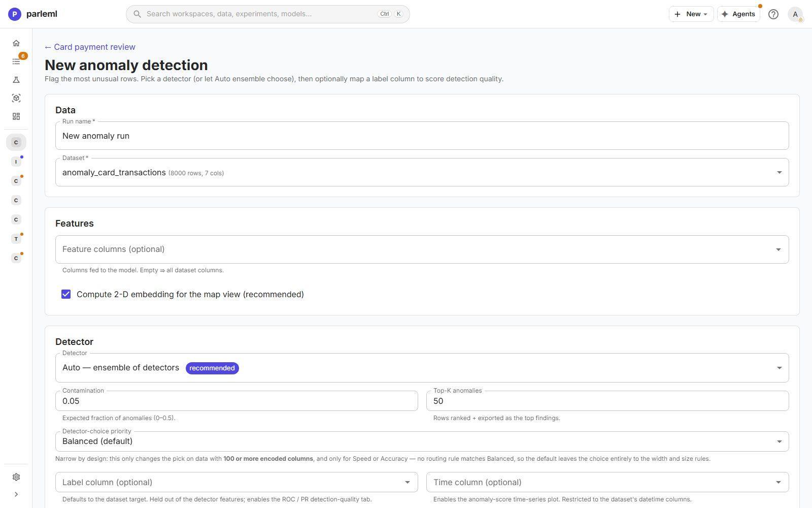Open the New dropdown menu
Viewport: 812px width, 508px height.
coord(691,14)
